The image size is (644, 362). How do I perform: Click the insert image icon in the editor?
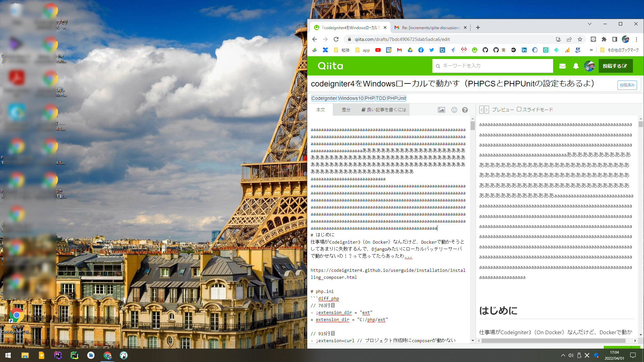(x=441, y=110)
